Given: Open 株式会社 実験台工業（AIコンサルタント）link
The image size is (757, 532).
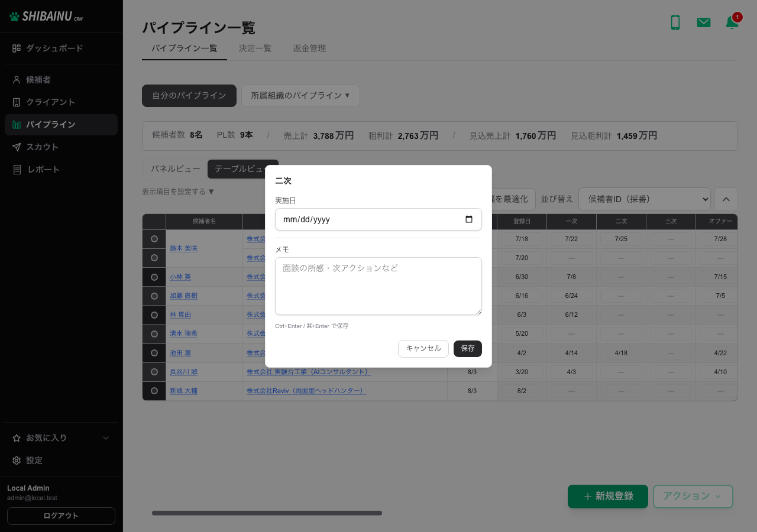Looking at the screenshot, I should (309, 372).
